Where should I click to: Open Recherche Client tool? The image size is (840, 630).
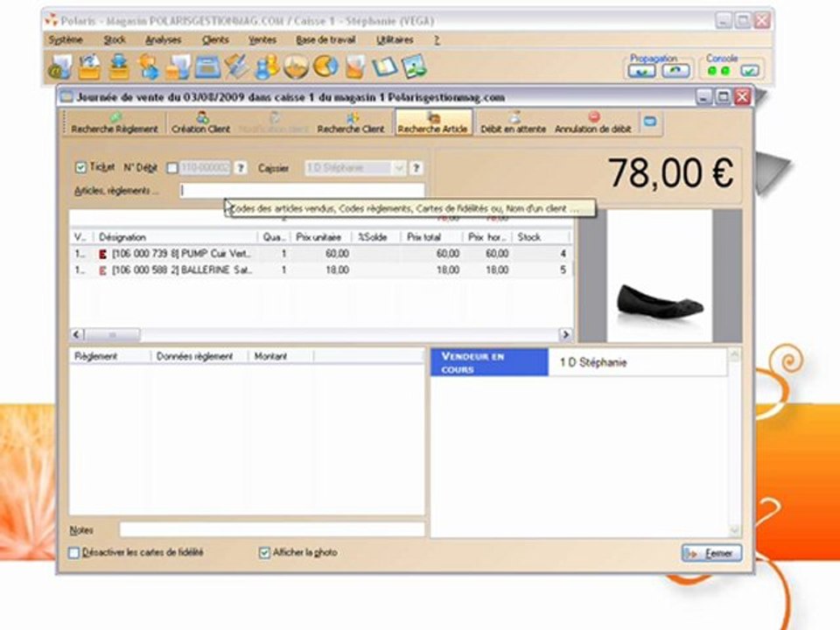point(351,123)
